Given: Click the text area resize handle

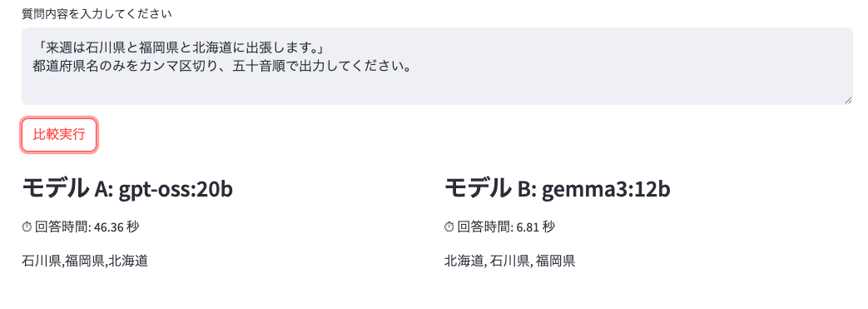Looking at the screenshot, I should click(848, 100).
